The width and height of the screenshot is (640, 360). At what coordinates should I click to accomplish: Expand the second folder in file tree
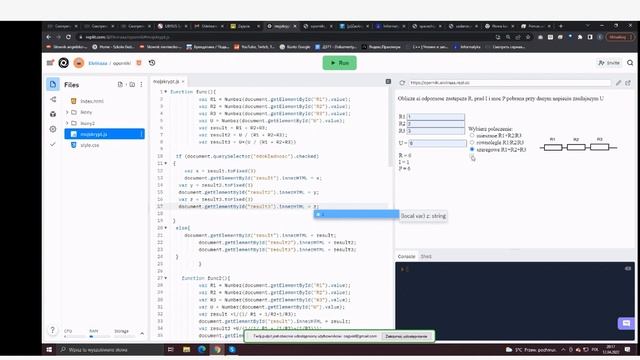[67, 123]
